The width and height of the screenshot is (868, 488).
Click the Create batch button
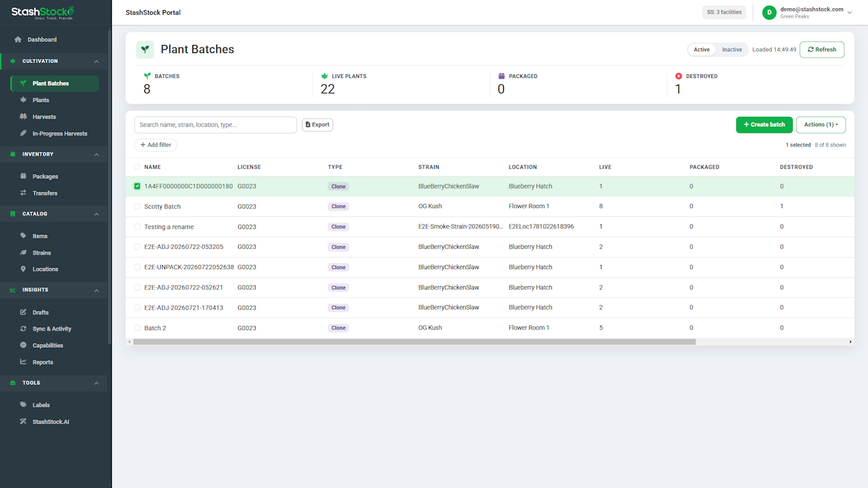[764, 125]
